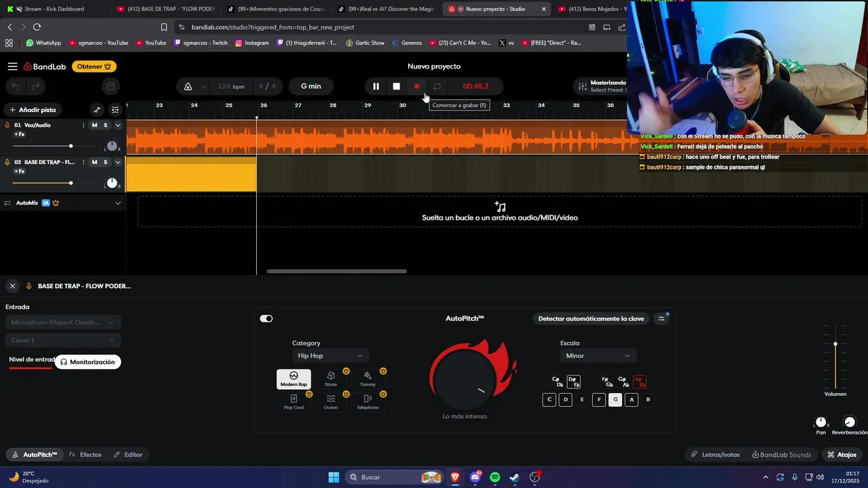Add Fx to the 02 BASE DE TRAP track
This screenshot has height=488, width=868.
[19, 171]
